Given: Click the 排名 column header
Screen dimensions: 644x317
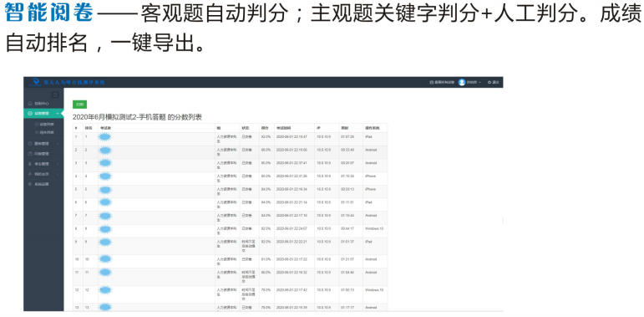Looking at the screenshot, I should (x=88, y=128).
